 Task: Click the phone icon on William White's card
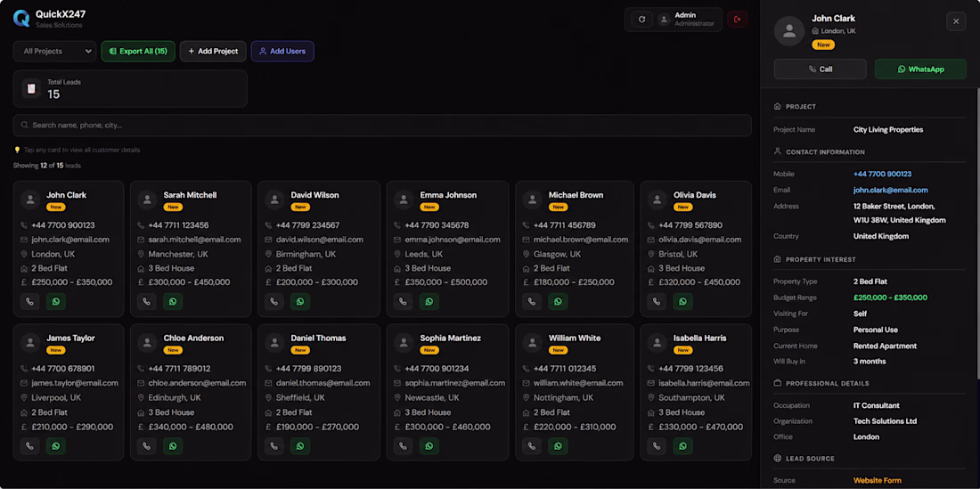coord(531,446)
